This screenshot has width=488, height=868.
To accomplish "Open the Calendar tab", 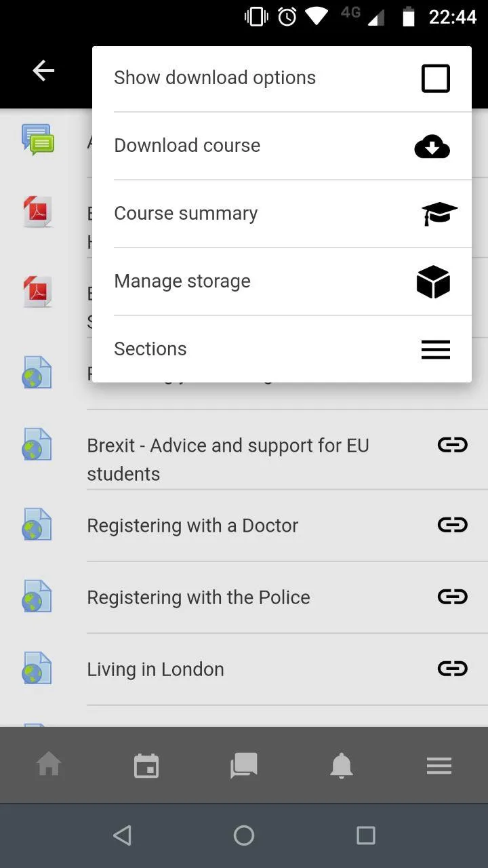I will point(146,766).
